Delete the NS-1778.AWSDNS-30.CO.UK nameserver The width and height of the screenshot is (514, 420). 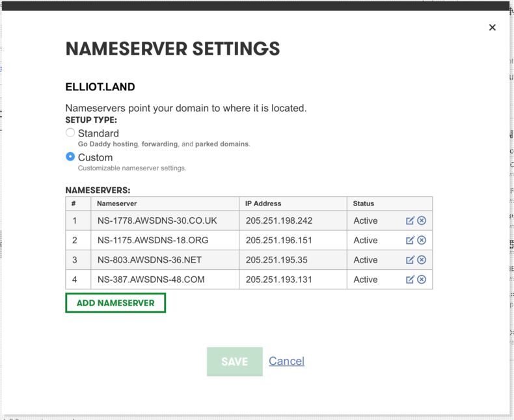coord(422,221)
